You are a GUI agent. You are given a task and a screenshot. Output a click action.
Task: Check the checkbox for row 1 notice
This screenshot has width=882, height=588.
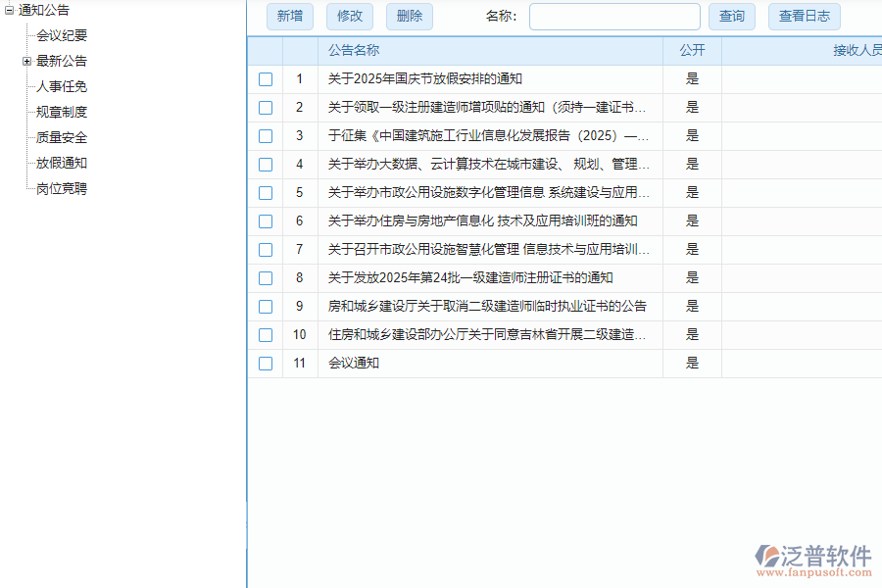(x=265, y=79)
